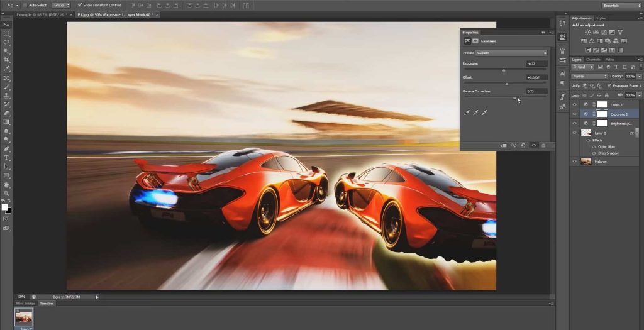Open the Fill value dropdown arrow
Screen dimensions: 644x330
(640, 95)
